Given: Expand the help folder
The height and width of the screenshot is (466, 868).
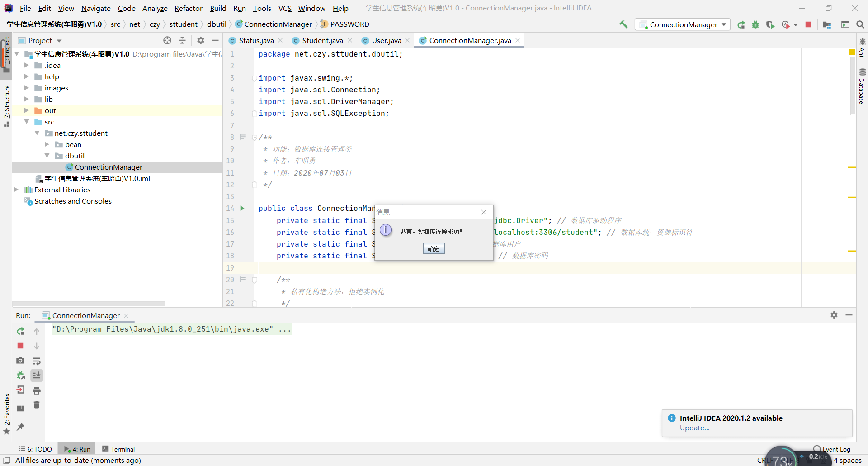Looking at the screenshot, I should [x=26, y=76].
